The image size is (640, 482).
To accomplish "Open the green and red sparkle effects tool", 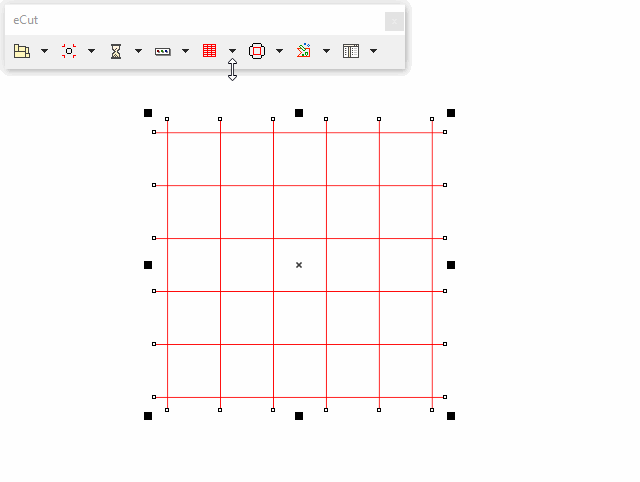I will pos(304,51).
